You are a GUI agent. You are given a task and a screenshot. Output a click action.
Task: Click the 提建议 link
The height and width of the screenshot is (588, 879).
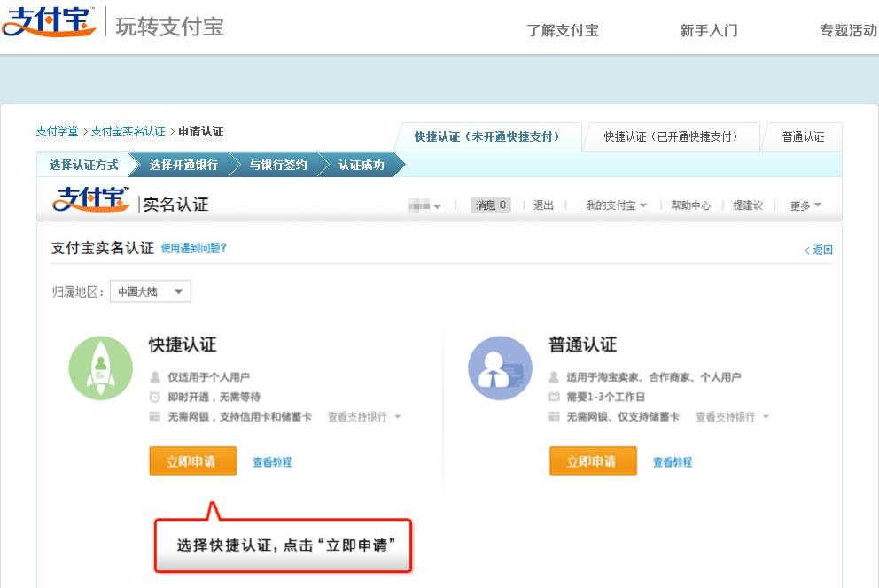pos(748,205)
